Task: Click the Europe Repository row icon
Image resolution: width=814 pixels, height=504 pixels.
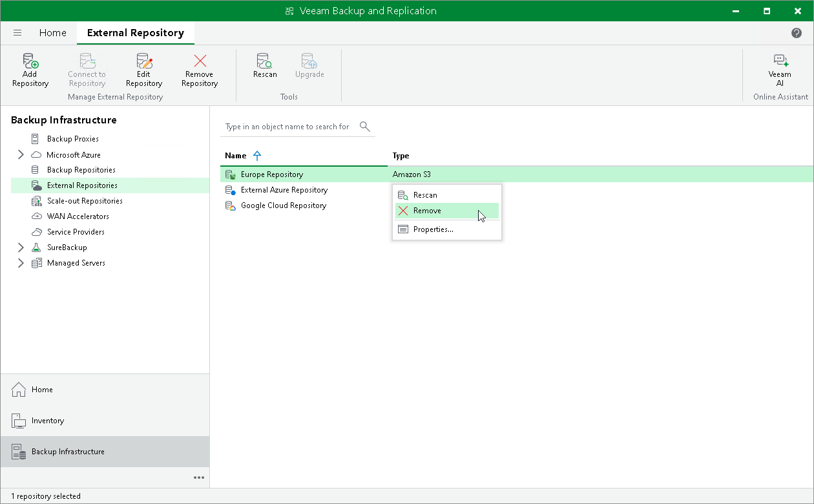Action: [230, 174]
